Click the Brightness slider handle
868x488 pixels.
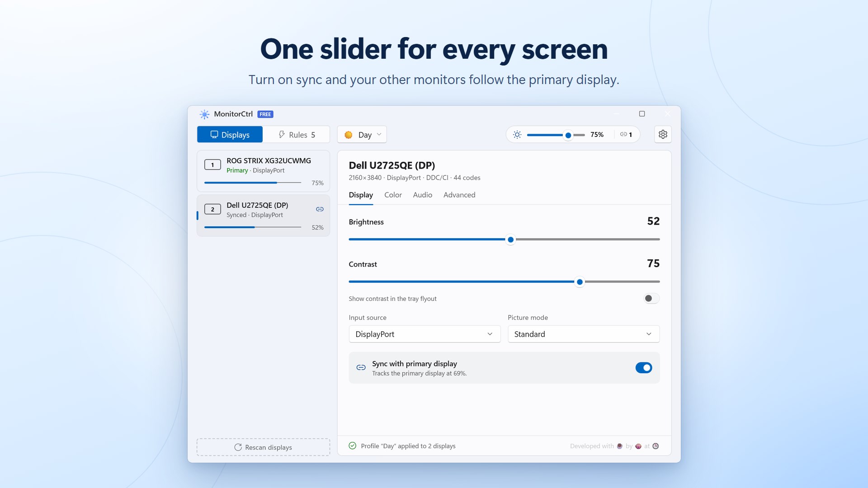coord(510,239)
